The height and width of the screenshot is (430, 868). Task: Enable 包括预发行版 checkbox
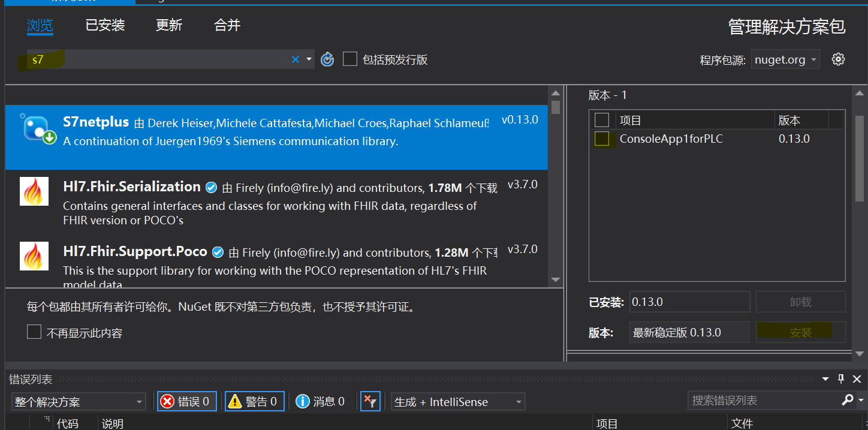coord(350,59)
